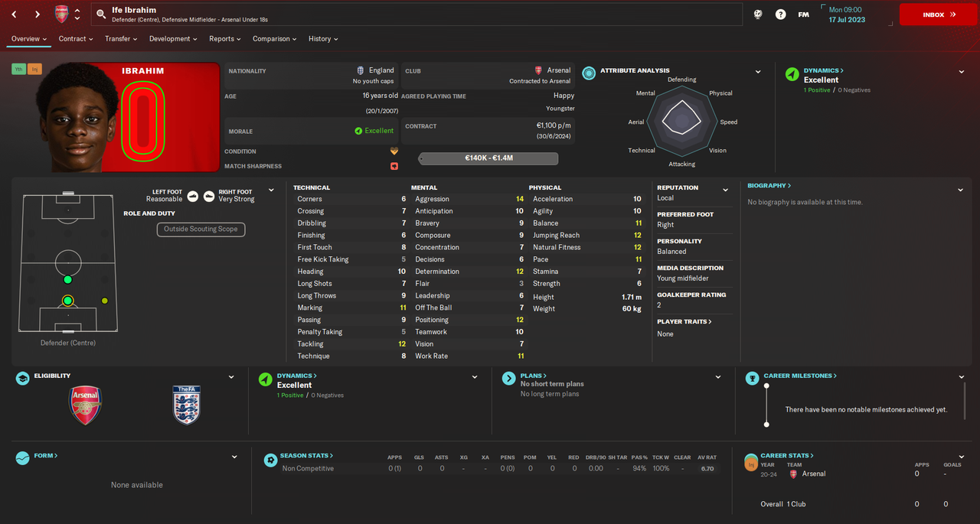Open the help question mark icon
The height and width of the screenshot is (524, 980).
click(780, 15)
